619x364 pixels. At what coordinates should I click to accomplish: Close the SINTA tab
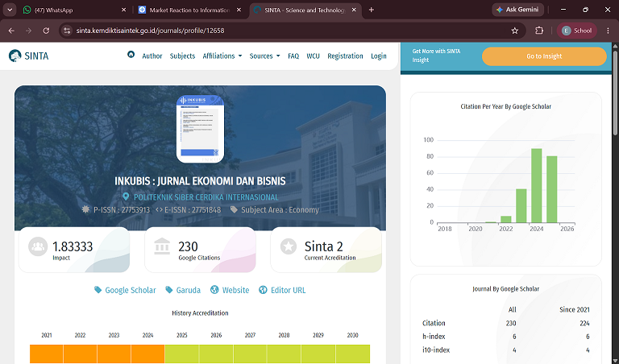coord(354,10)
